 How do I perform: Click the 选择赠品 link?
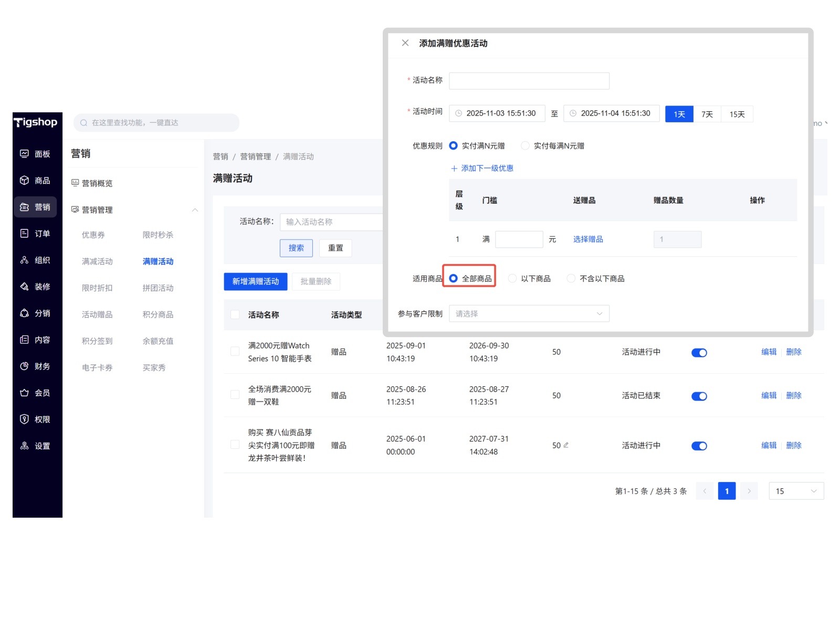(x=588, y=239)
